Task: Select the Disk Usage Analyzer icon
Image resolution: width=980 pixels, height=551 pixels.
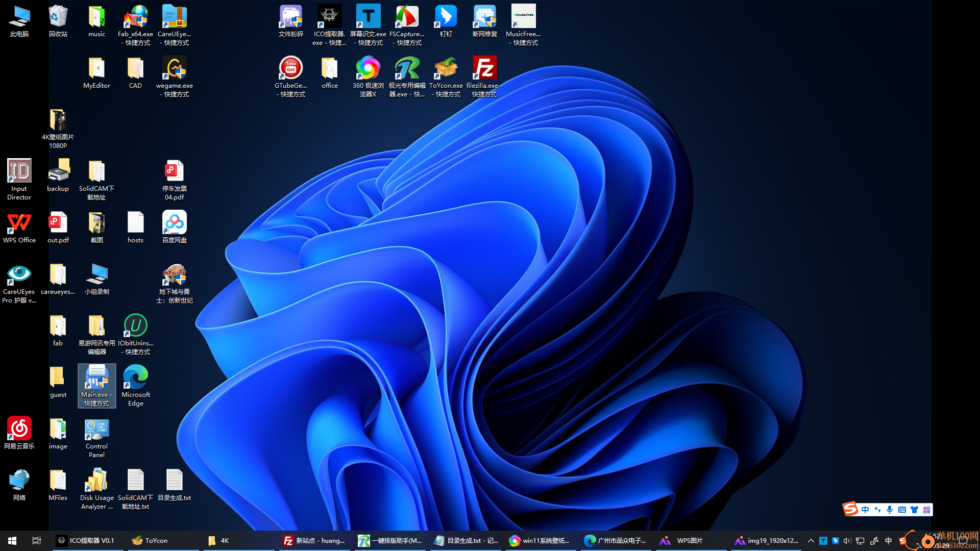Action: coord(96,489)
